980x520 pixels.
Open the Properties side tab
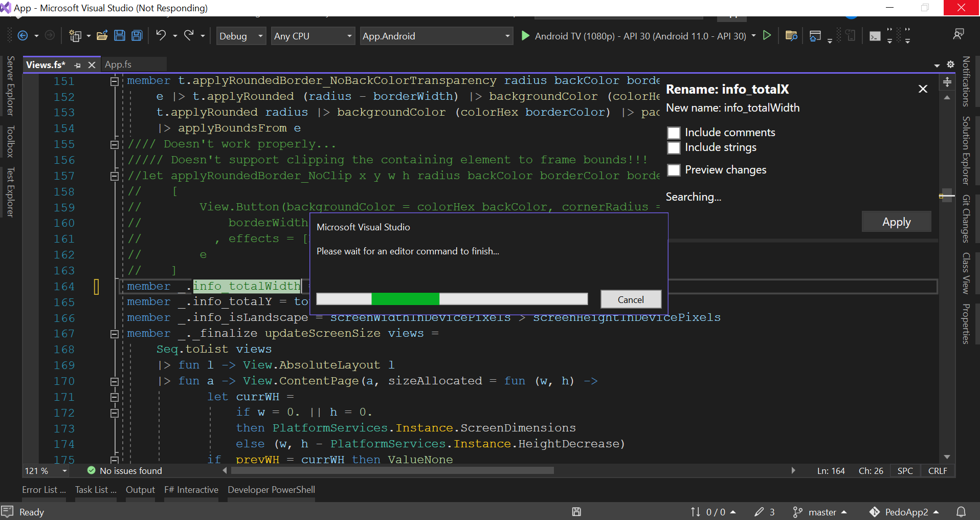pos(966,324)
